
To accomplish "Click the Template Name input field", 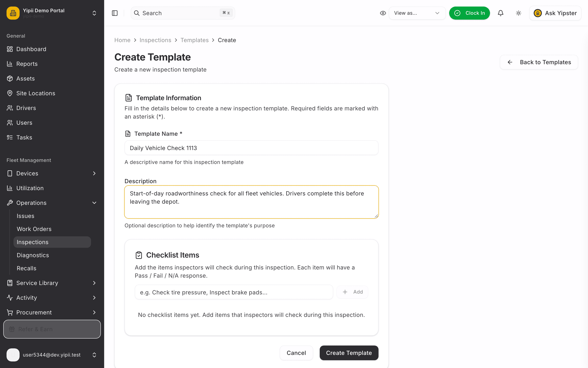I will point(251,148).
